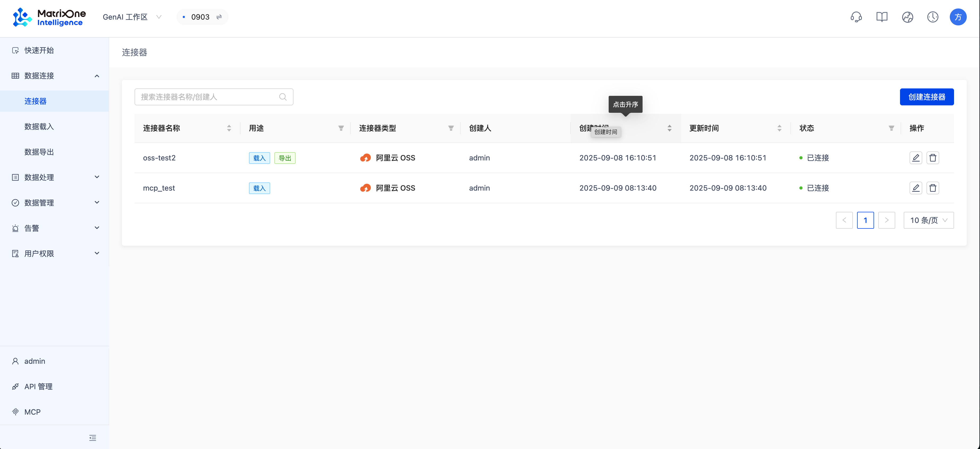
Task: Filter the 用途 column
Action: (x=341, y=128)
